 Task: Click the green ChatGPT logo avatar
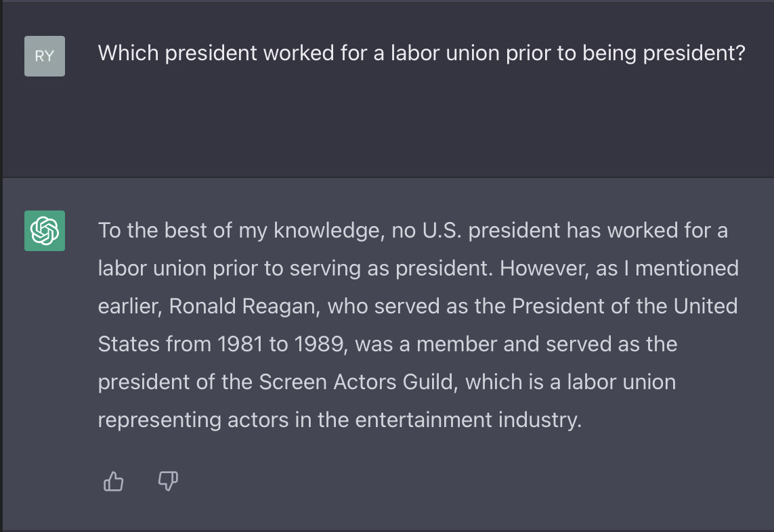click(45, 231)
